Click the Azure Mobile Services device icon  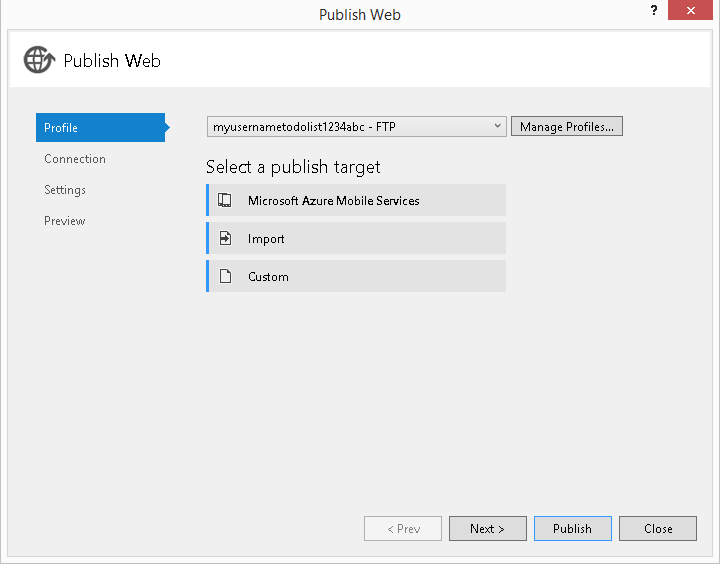[225, 200]
